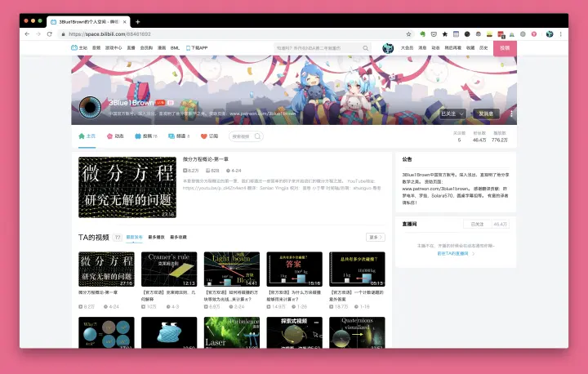Screen dimensions: 588x374
Task: Click the calendar-style extension icon
Action: tap(456, 34)
